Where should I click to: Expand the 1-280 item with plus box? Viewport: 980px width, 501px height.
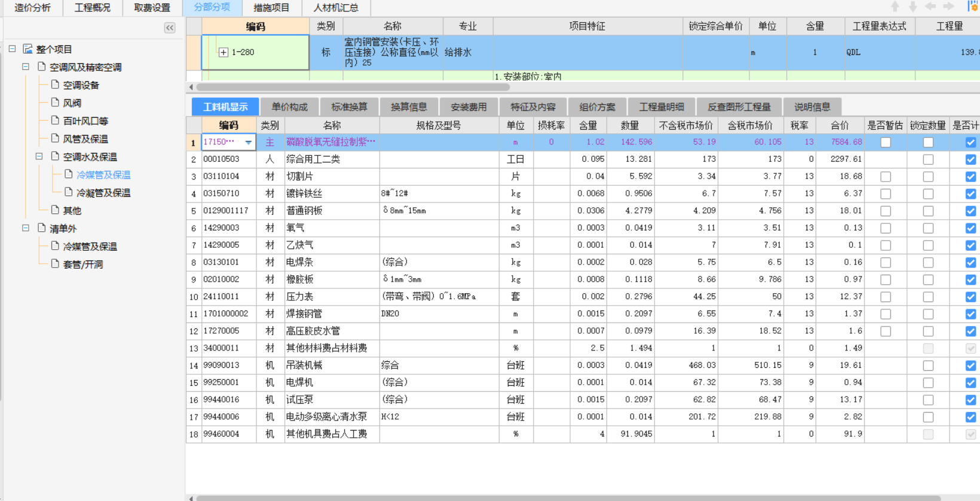click(x=223, y=53)
